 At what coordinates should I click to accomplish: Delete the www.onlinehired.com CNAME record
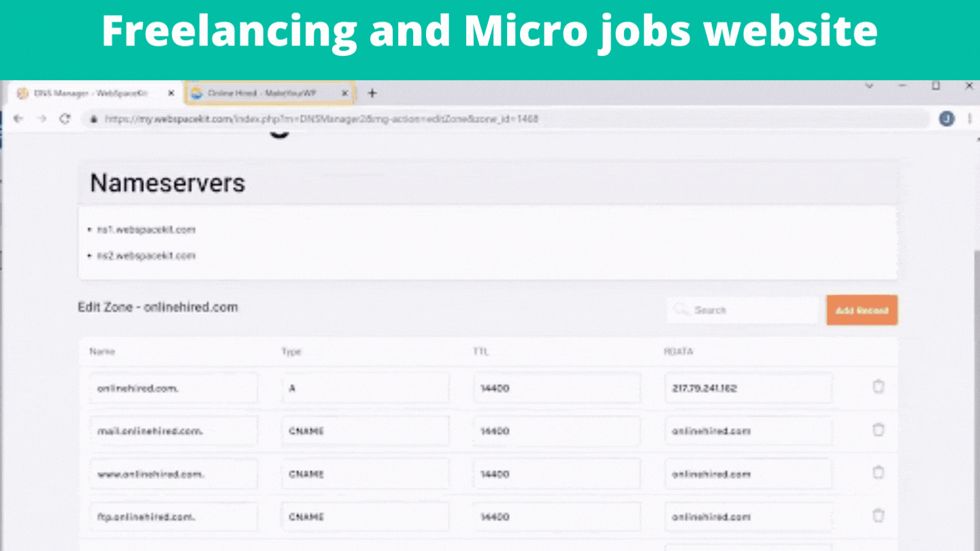878,473
